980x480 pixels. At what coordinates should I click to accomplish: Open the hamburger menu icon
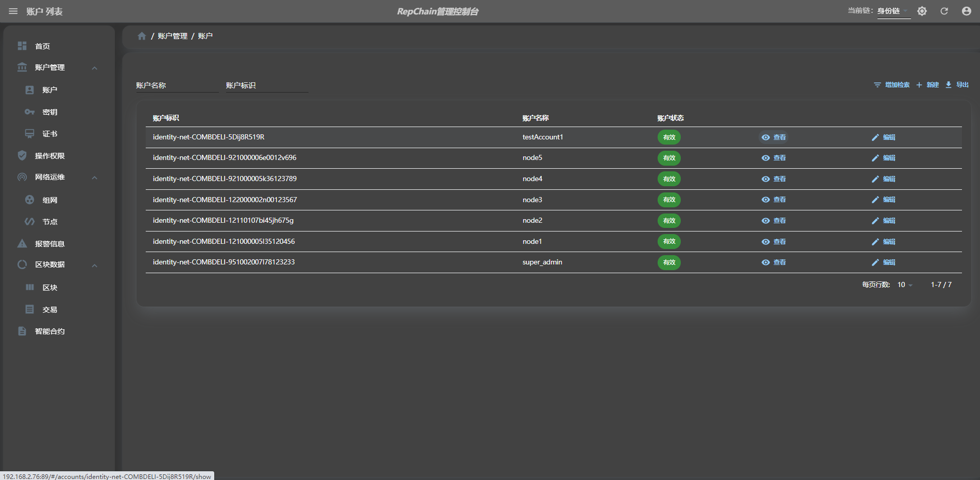pos(13,11)
